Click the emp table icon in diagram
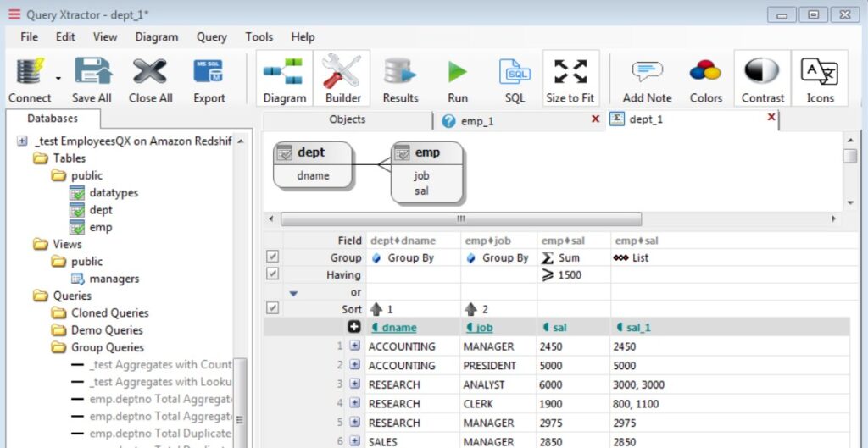This screenshot has height=448, width=868. pyautogui.click(x=401, y=152)
